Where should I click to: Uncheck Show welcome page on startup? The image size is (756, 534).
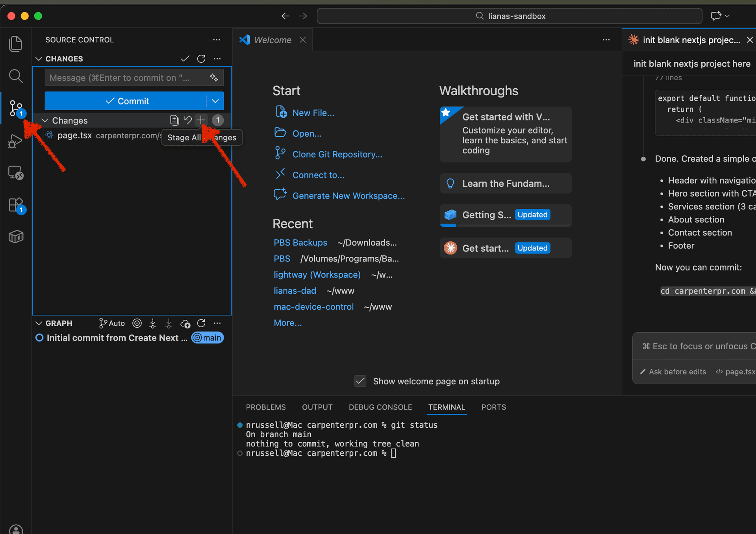pyautogui.click(x=360, y=381)
